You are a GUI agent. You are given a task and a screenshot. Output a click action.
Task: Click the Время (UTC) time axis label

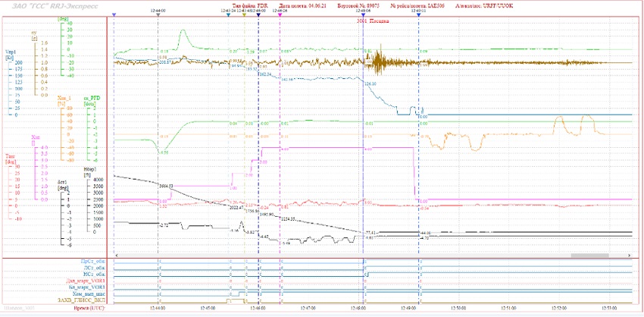(x=90, y=308)
